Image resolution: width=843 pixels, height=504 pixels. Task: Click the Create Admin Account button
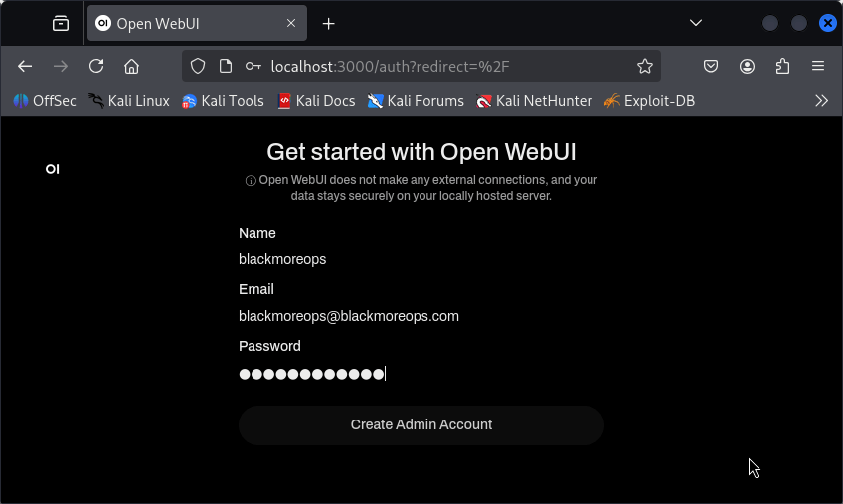point(421,424)
